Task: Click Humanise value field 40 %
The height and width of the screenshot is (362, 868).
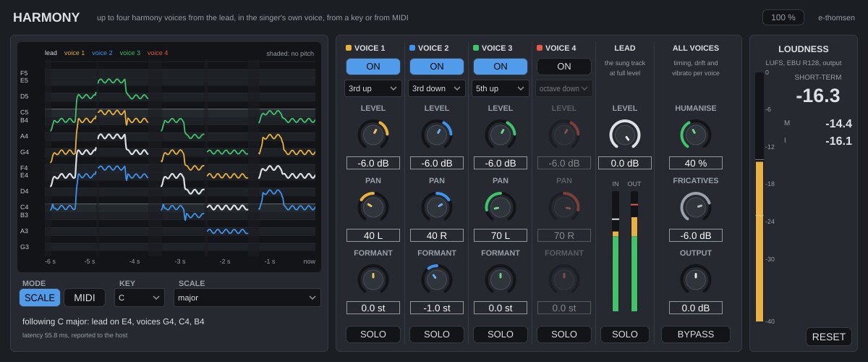Action: click(x=696, y=163)
